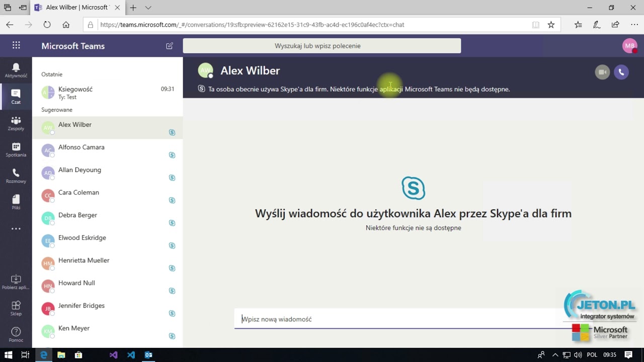Select Howard Null contact
Screen dimensions: 644x362
(108, 286)
